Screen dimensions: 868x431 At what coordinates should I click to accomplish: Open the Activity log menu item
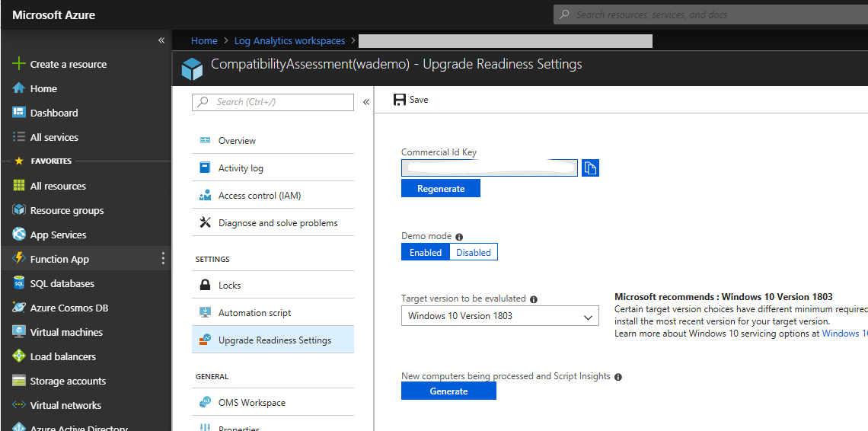point(241,168)
